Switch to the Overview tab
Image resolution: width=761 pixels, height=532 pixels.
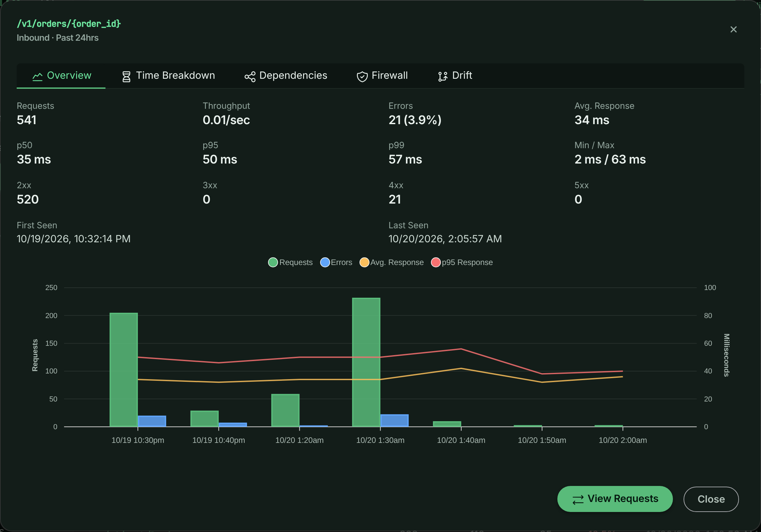point(61,76)
